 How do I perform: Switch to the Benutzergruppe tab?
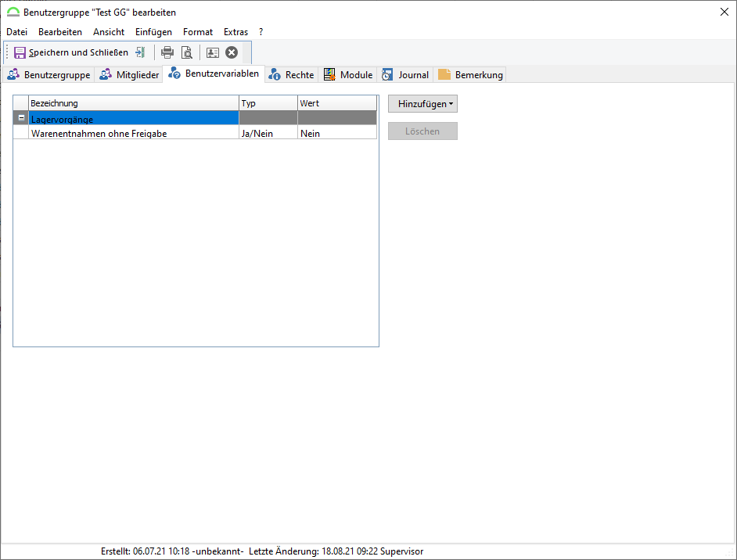coord(49,75)
